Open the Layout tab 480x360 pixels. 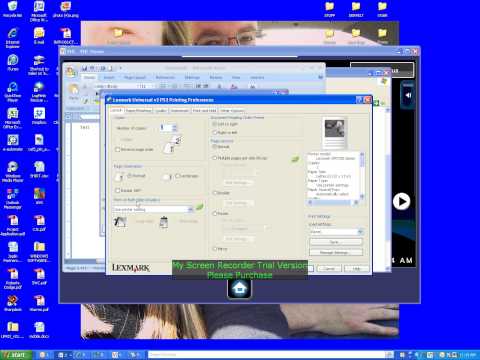click(116, 110)
